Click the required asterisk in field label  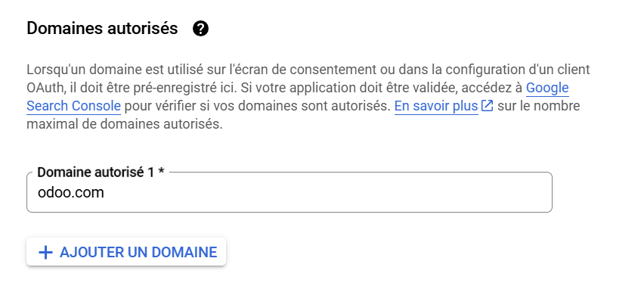[162, 171]
